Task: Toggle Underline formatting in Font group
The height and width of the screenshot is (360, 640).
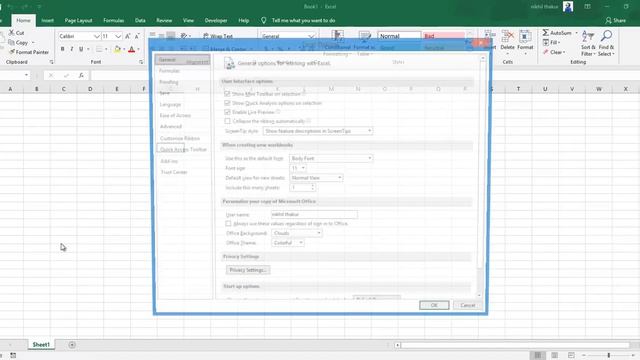Action: [81, 49]
